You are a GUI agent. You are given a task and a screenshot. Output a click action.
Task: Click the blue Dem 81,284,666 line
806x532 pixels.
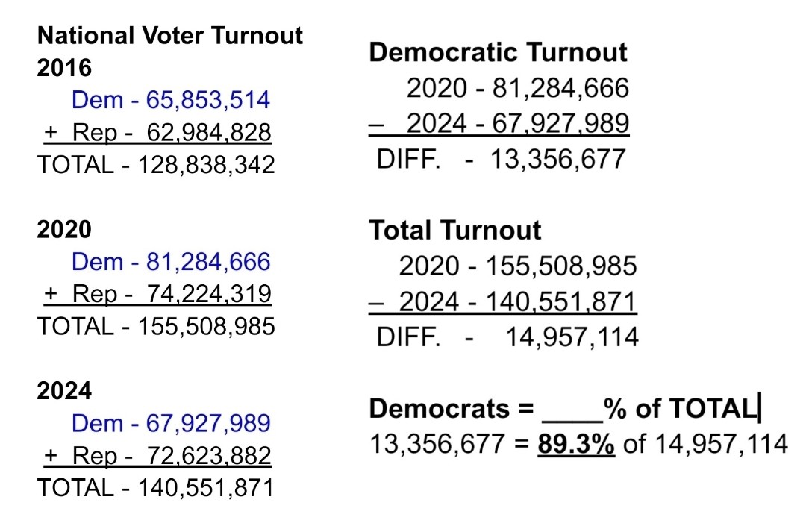click(170, 262)
